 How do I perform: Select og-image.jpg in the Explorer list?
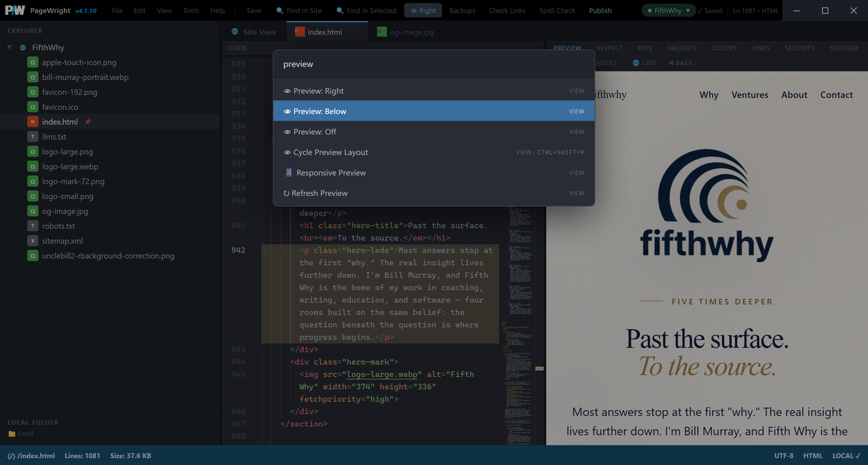coord(65,211)
